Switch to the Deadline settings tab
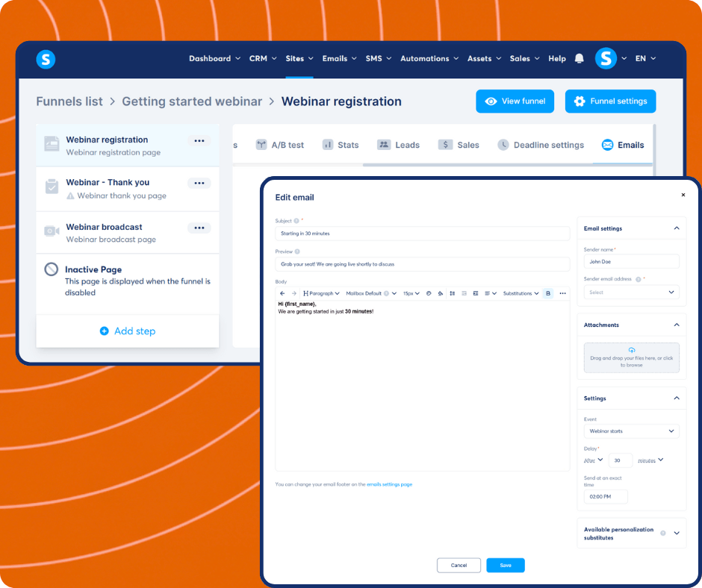This screenshot has height=588, width=702. point(541,145)
